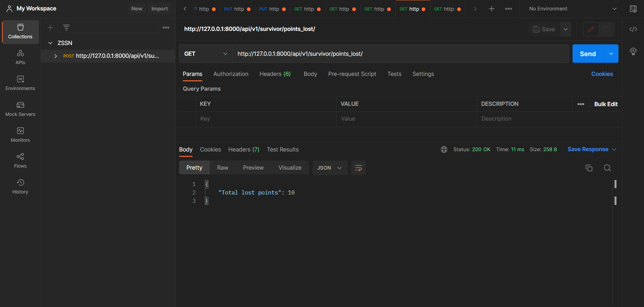Open the network information globe icon
644x307 pixels.
(x=444, y=149)
